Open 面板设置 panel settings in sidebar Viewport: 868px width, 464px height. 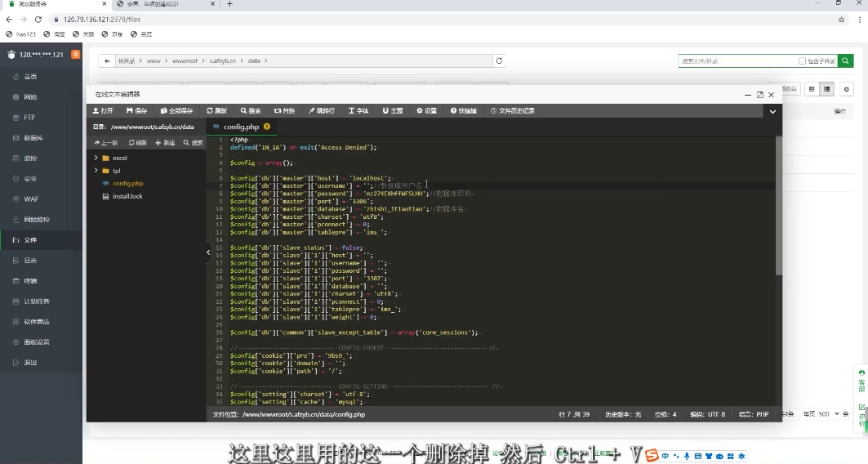coord(41,342)
